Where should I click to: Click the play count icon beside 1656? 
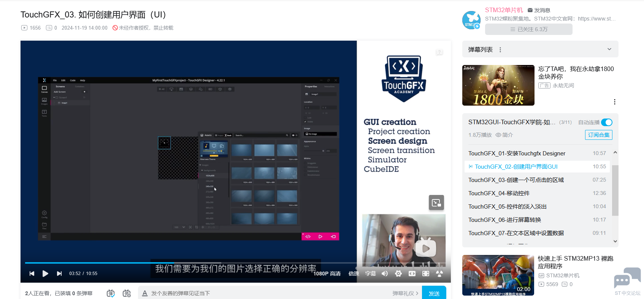click(x=24, y=28)
